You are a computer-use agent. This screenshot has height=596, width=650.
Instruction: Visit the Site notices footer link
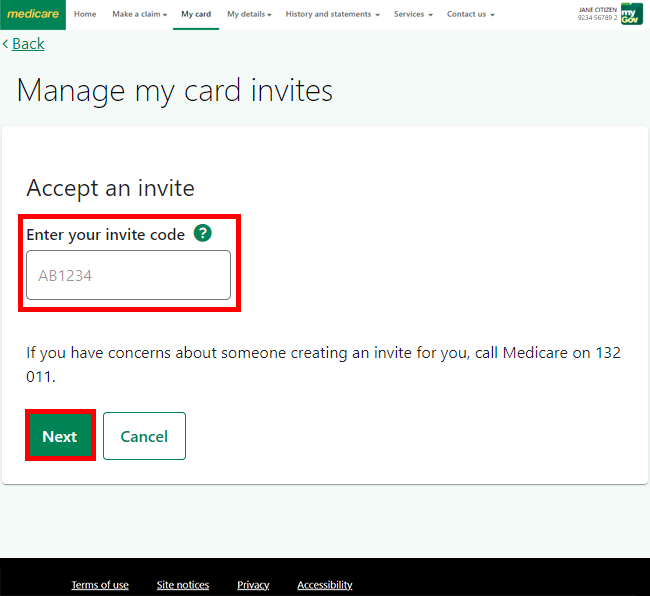pyautogui.click(x=183, y=585)
